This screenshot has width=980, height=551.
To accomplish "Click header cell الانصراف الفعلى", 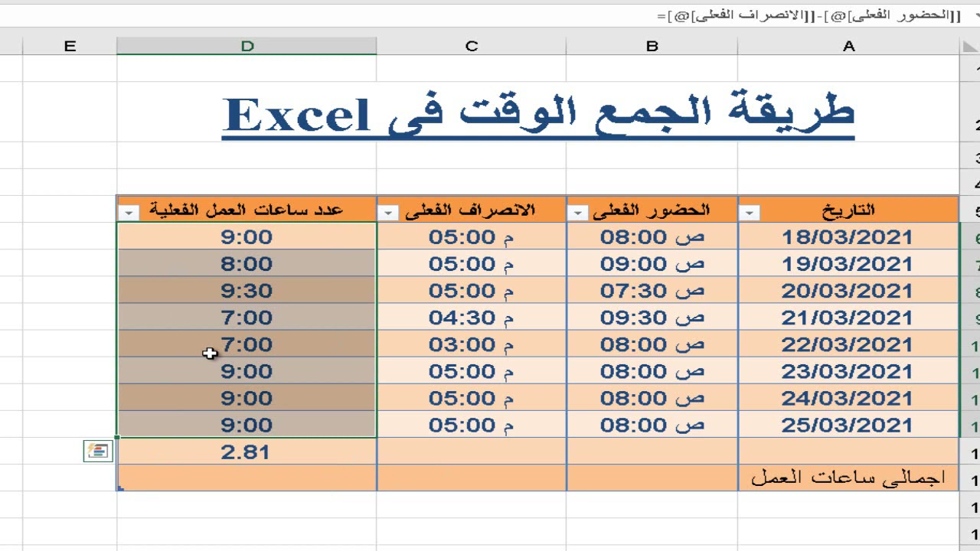I will 472,210.
